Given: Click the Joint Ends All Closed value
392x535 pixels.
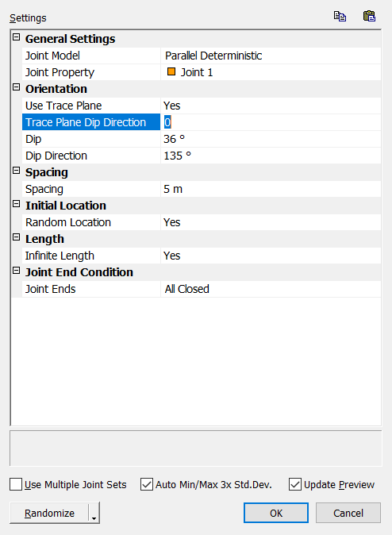Looking at the screenshot, I should (271, 289).
